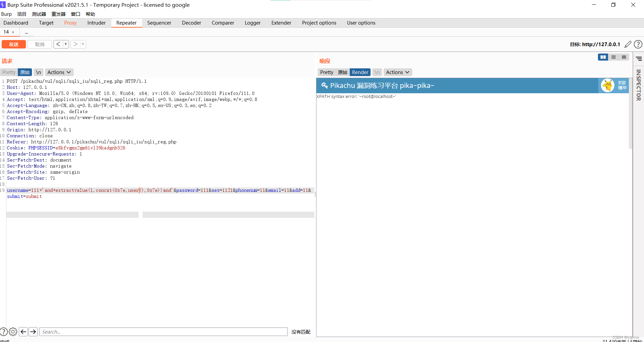Close Repeater tab 14

click(13, 32)
